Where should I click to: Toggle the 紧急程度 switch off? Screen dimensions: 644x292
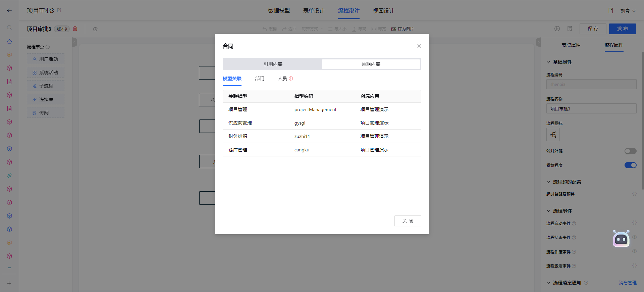tap(630, 165)
